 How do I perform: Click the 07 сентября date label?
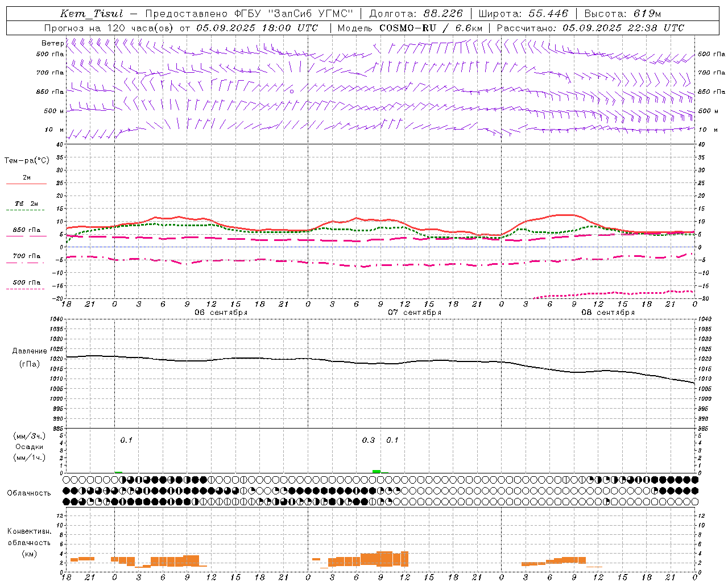(415, 313)
